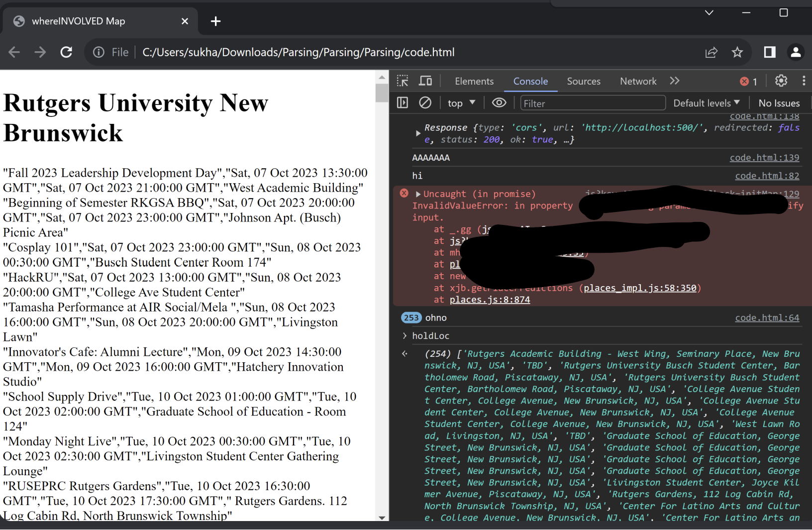Go forward to the next page

tap(40, 52)
